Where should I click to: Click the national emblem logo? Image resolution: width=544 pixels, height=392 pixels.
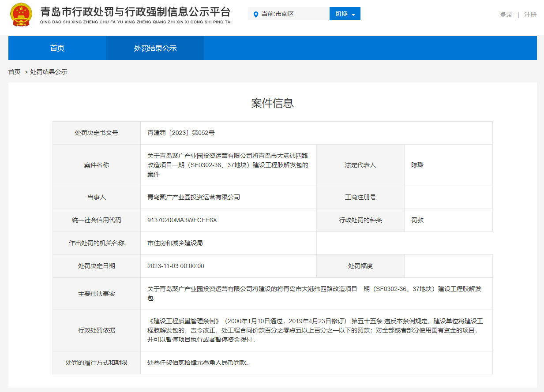[x=21, y=14]
